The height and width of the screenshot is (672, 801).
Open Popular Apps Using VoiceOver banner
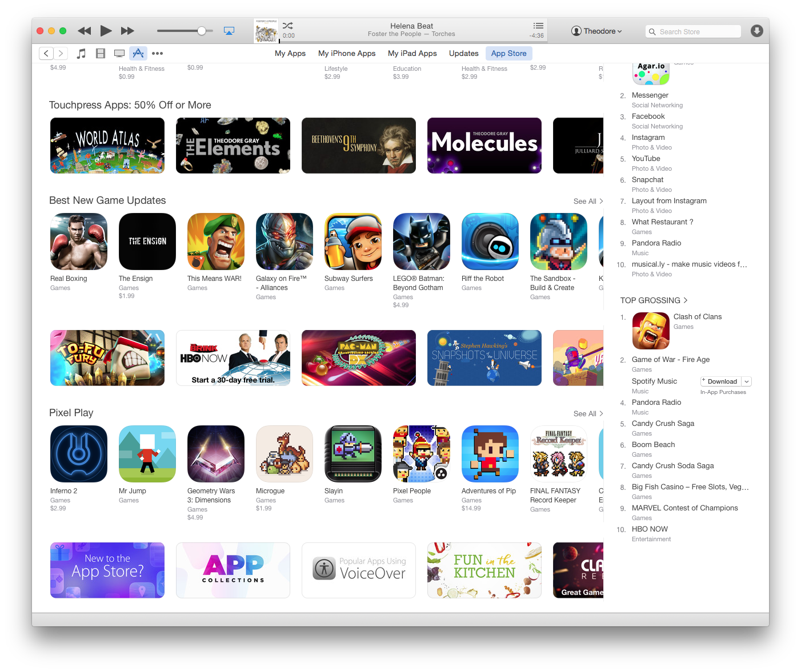tap(359, 570)
